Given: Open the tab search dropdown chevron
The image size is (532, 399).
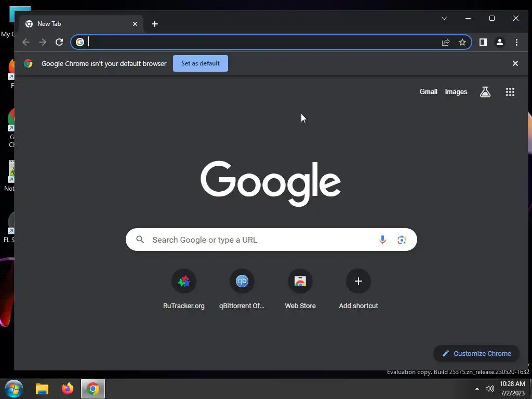Looking at the screenshot, I should click(444, 18).
